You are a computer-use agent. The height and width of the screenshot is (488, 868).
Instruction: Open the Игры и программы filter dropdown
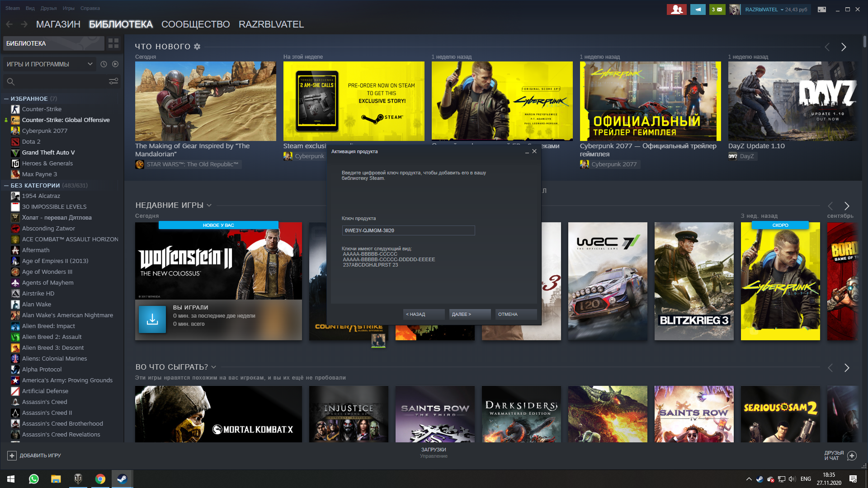pos(50,64)
